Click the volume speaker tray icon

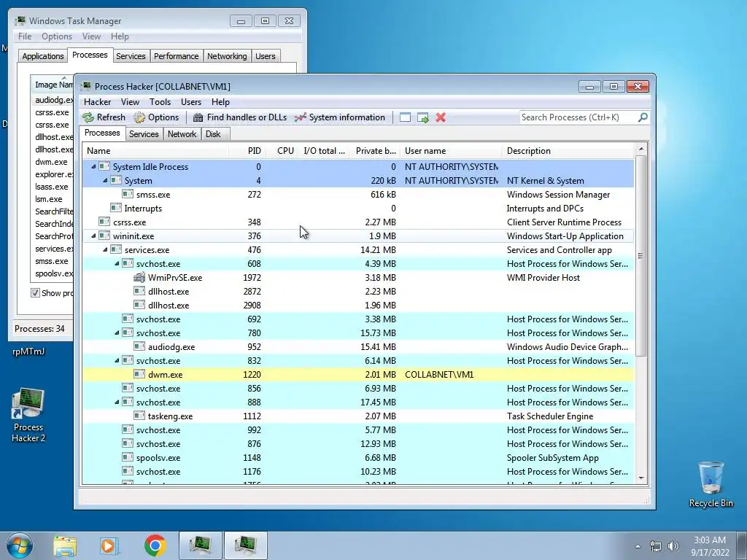(x=673, y=546)
